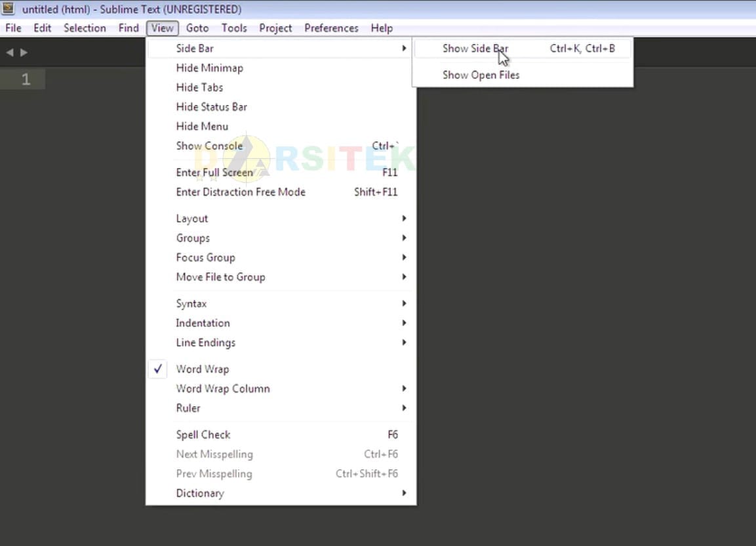This screenshot has width=756, height=546.
Task: Choose Enter Full Screen
Action: 281,173
